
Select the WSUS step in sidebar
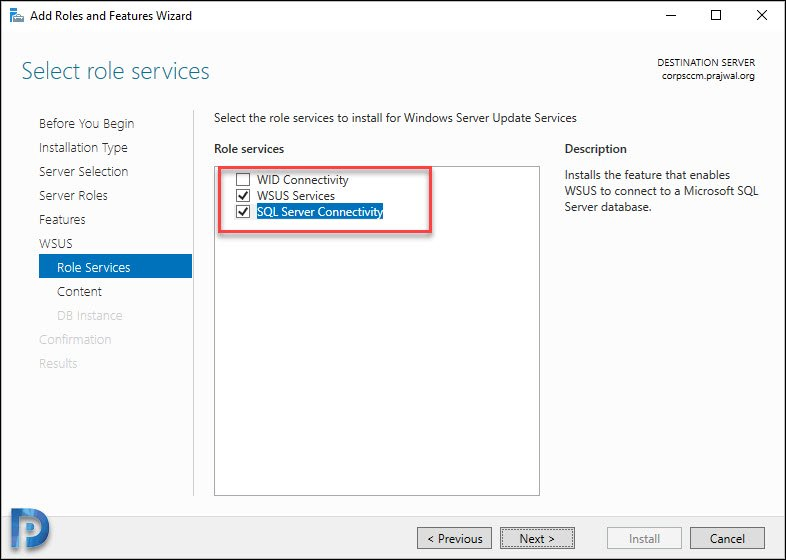click(x=56, y=244)
